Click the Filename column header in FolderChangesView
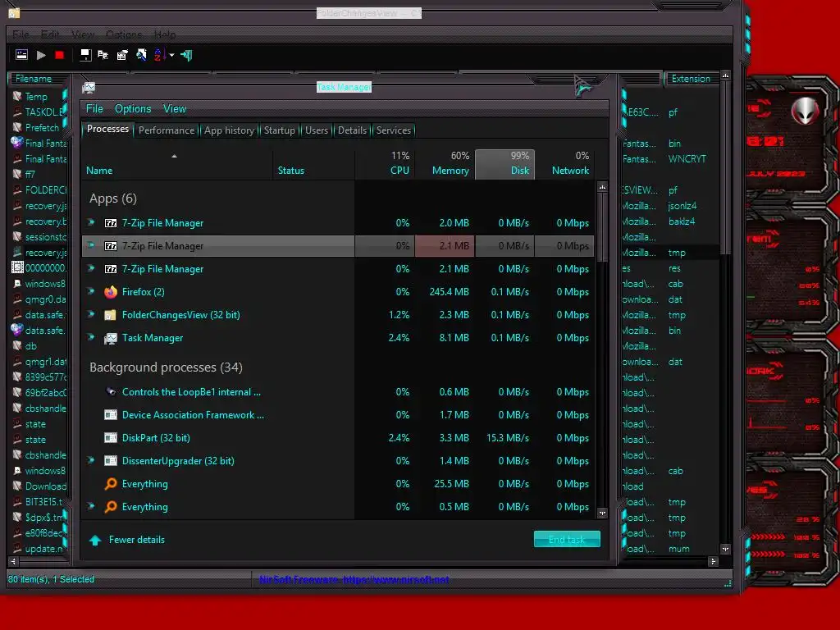Image resolution: width=840 pixels, height=630 pixels. click(38, 79)
